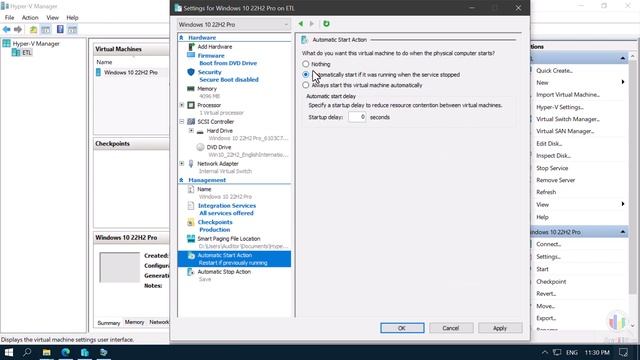The width and height of the screenshot is (640, 360).
Task: Open taskbar search magnifier
Action: click(x=27, y=352)
